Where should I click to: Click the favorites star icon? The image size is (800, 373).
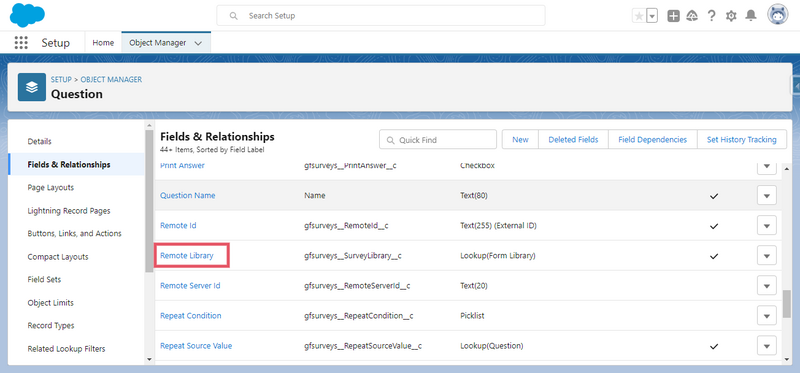[639, 16]
